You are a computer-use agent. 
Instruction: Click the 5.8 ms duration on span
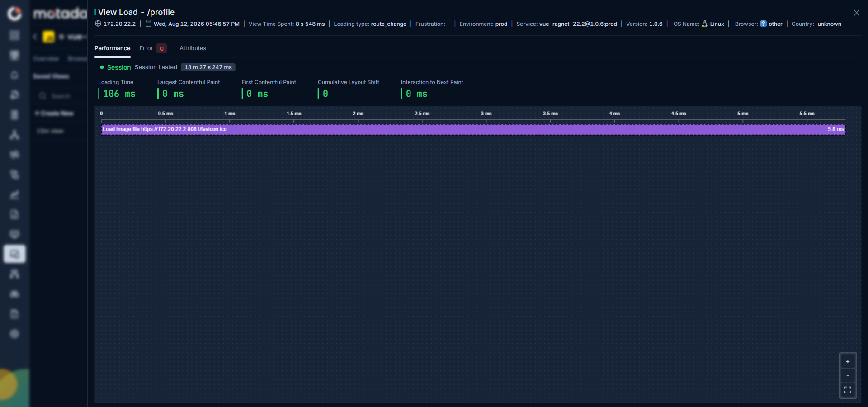point(835,129)
